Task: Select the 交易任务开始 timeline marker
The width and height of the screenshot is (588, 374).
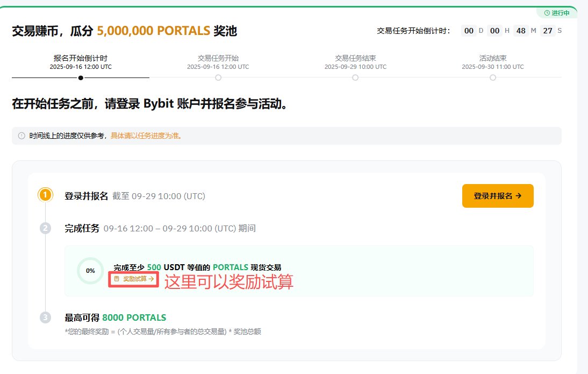Action: pyautogui.click(x=218, y=77)
